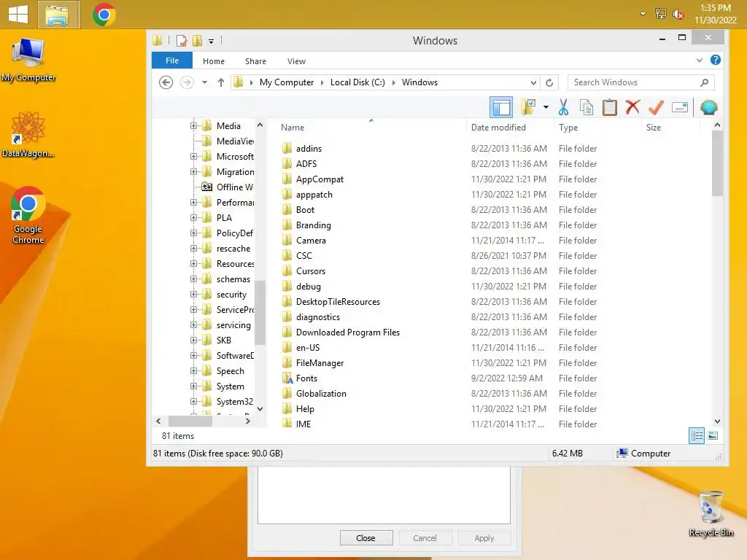The height and width of the screenshot is (560, 747).
Task: Open the Help question mark icon
Action: [x=715, y=61]
